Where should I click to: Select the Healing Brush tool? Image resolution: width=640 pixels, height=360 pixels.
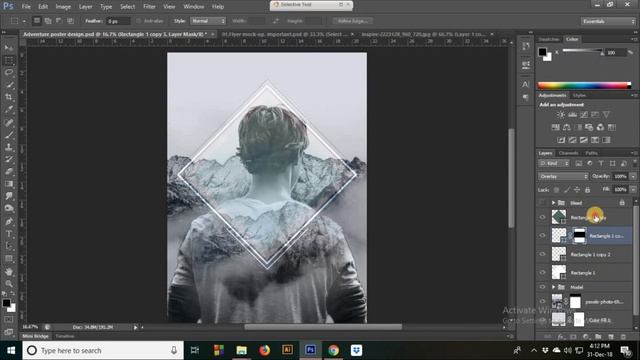pos(9,122)
